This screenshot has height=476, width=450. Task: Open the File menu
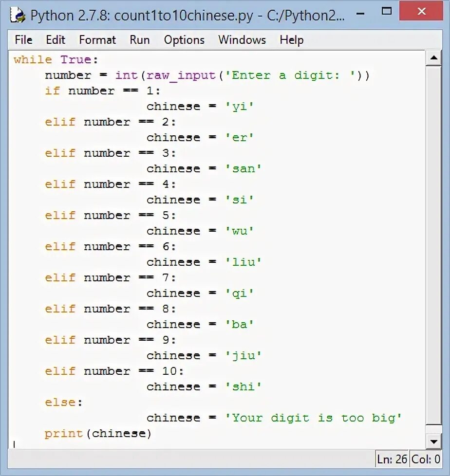pos(23,40)
